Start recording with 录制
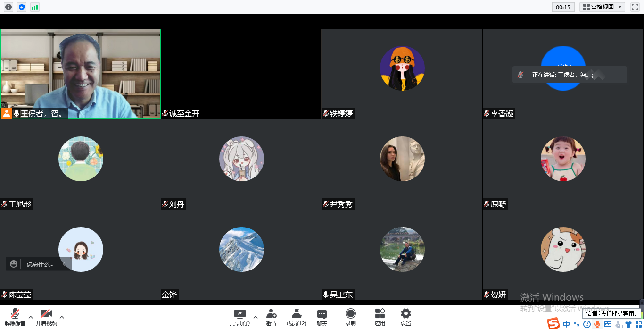Screen dimensions: 644x329 pos(351,317)
